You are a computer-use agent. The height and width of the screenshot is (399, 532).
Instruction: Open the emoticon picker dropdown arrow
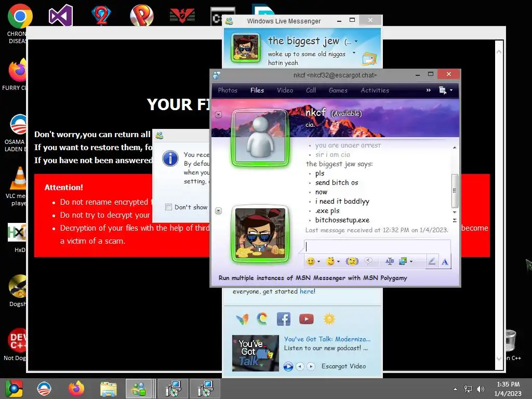(318, 262)
